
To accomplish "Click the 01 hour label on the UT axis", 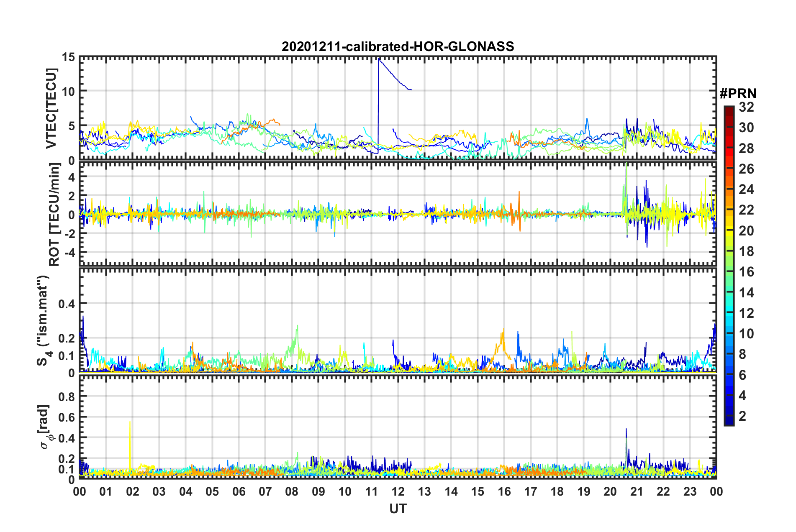I will [x=106, y=491].
